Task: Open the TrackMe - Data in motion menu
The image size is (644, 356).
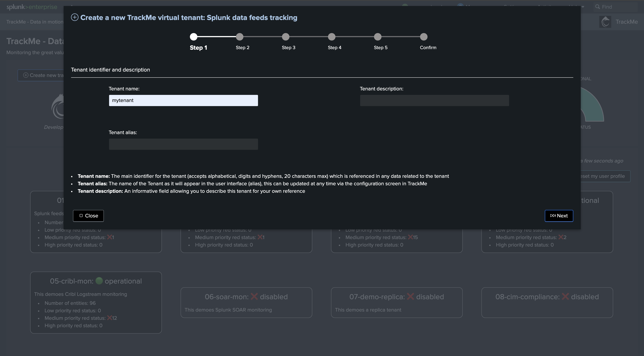Action: point(35,22)
